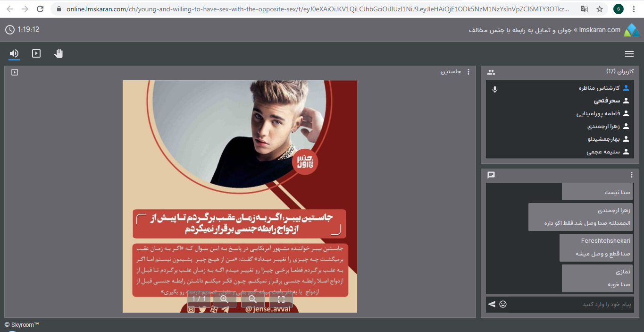Zoom in on the slide
The width and height of the screenshot is (644, 332).
coord(225,299)
